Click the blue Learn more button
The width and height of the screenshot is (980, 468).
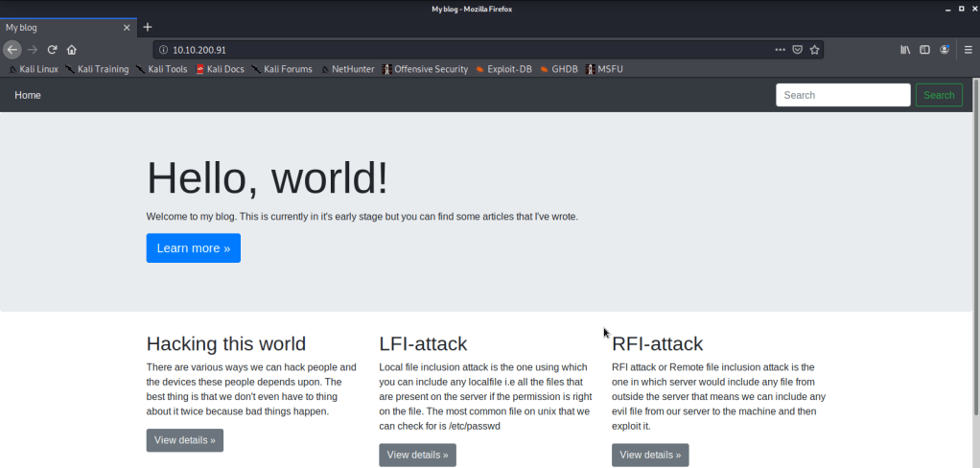click(x=193, y=247)
